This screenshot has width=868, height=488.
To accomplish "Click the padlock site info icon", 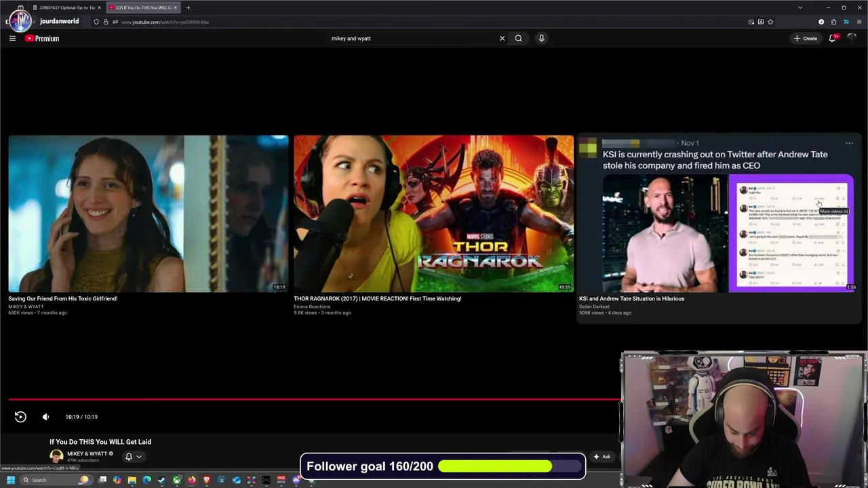I will tap(106, 22).
